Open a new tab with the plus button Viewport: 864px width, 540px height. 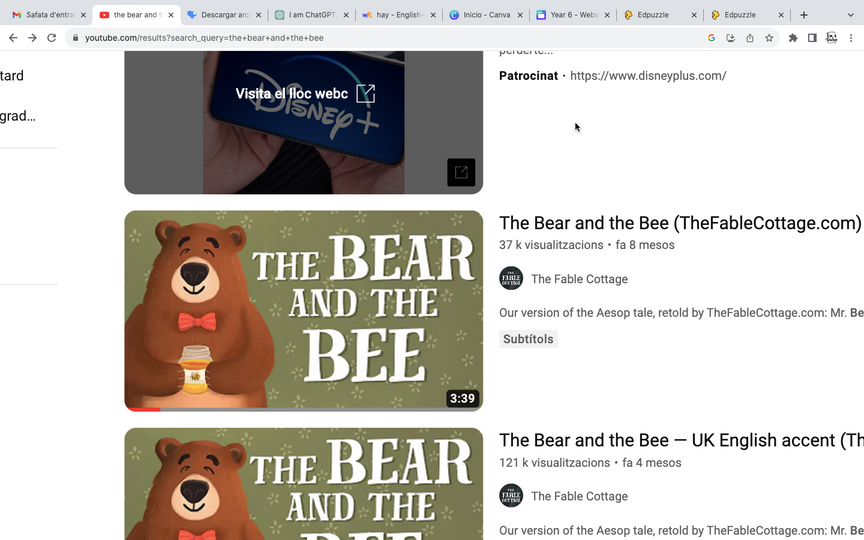[804, 15]
